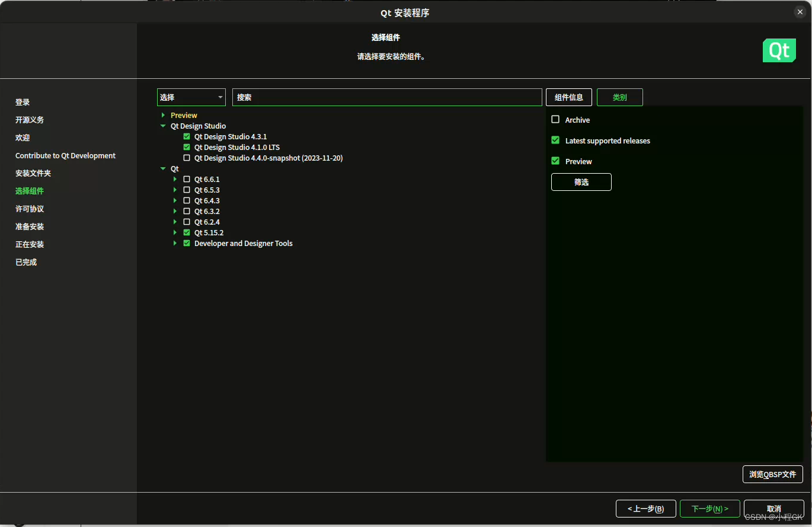Select the 欢迎 step in sidebar
Viewport: 812px width, 527px height.
(x=23, y=138)
